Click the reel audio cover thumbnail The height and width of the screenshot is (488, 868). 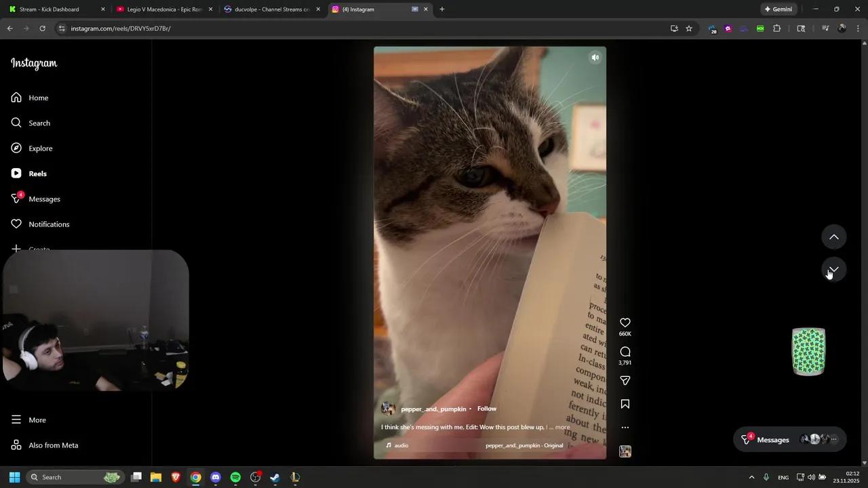pos(625,451)
